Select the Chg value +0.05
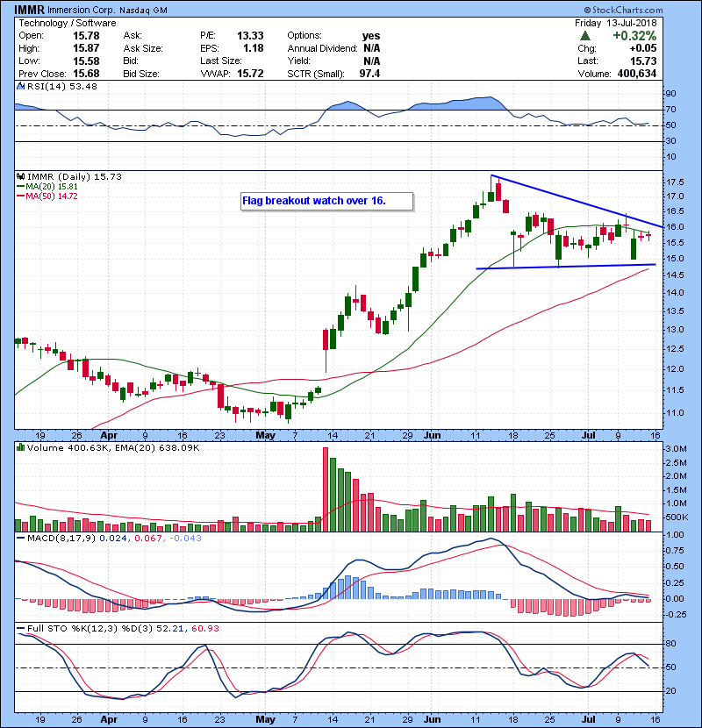 [643, 48]
